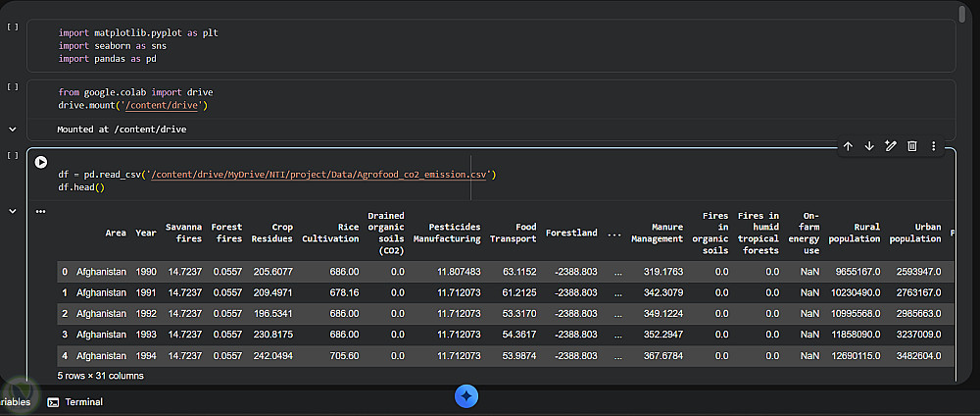Click the Urban population column header
Viewport: 980px width, 416px height.
coord(913,233)
